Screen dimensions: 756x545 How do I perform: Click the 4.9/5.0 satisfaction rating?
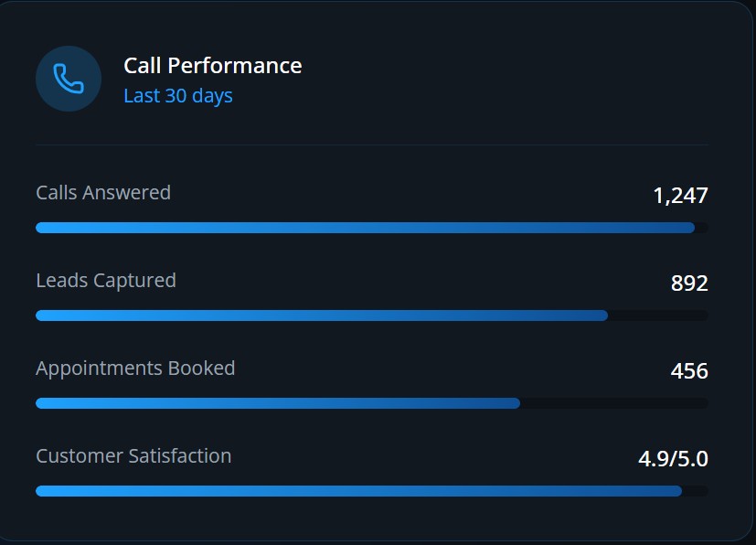(x=673, y=459)
